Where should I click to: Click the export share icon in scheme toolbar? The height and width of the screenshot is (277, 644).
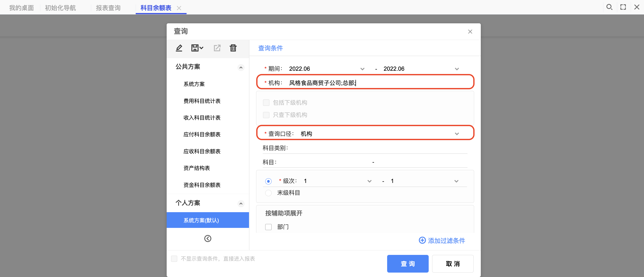[217, 48]
